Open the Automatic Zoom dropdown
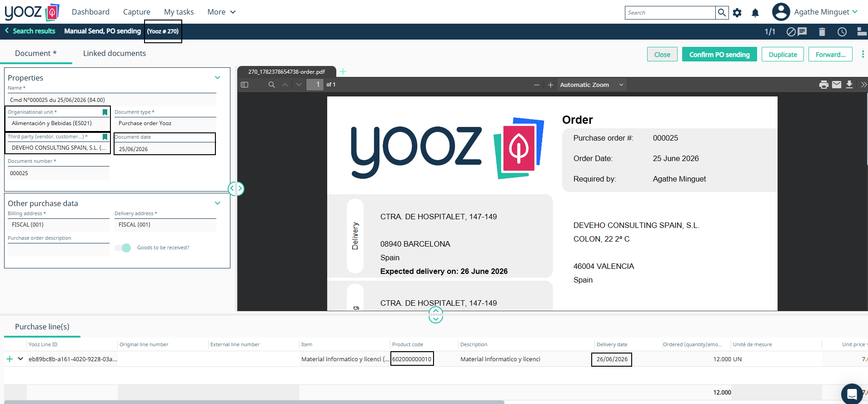 pyautogui.click(x=592, y=85)
